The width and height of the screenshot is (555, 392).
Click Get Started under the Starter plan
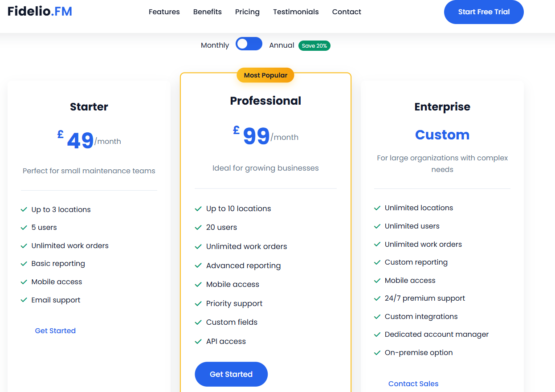[55, 331]
